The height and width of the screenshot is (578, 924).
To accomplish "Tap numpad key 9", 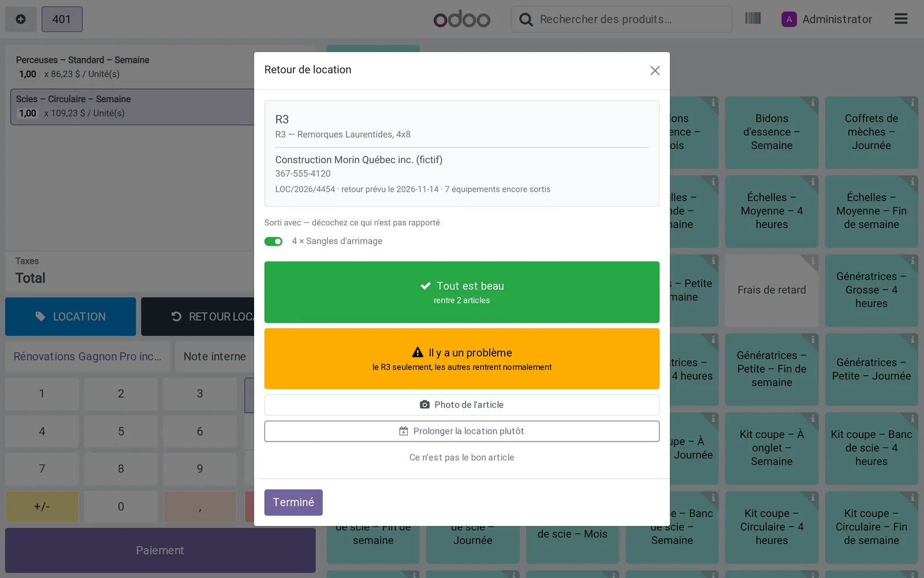I will 200,469.
